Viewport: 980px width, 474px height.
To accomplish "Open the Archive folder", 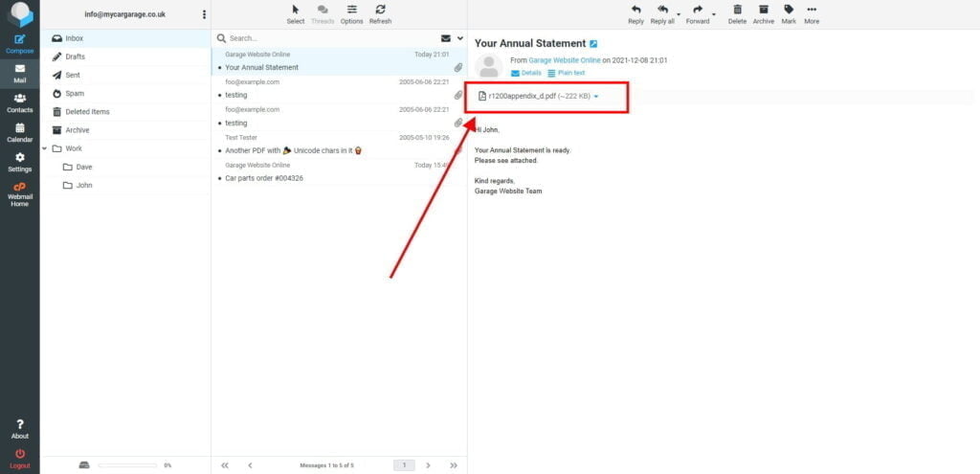I will (x=125, y=130).
